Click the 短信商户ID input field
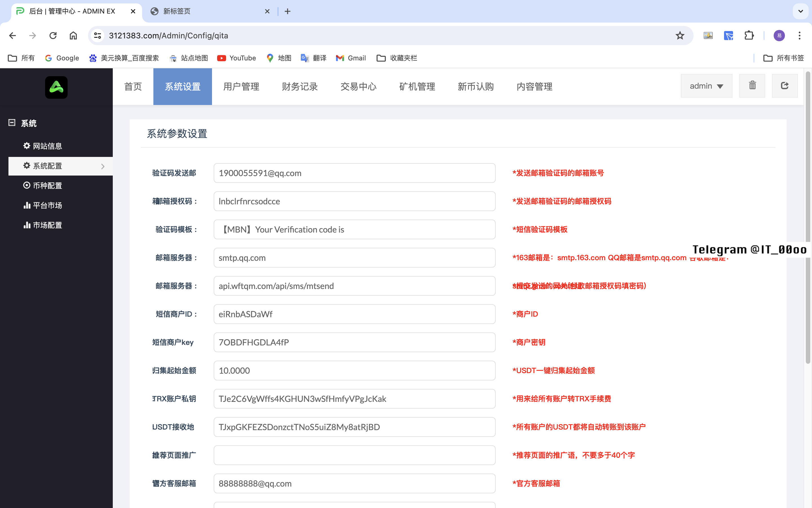 coord(354,314)
